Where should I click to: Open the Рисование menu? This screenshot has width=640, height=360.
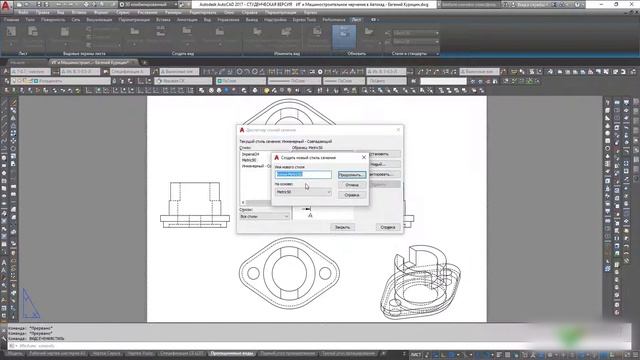pos(147,12)
